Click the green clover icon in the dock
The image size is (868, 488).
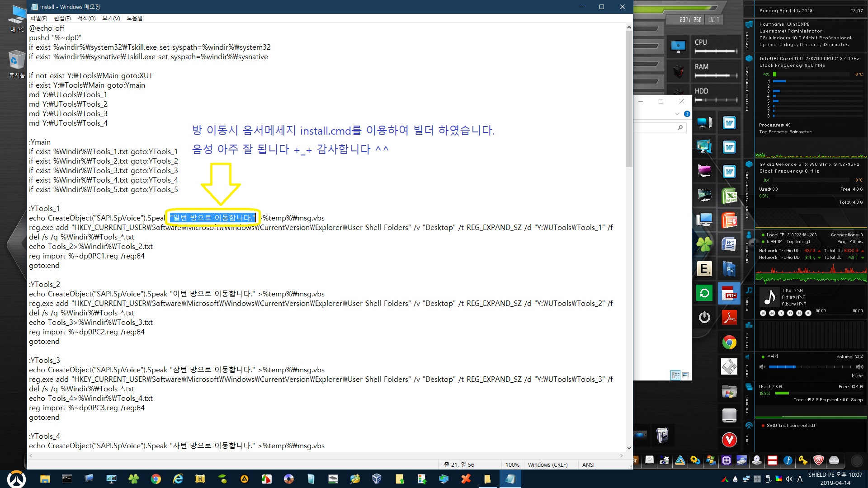tap(704, 244)
